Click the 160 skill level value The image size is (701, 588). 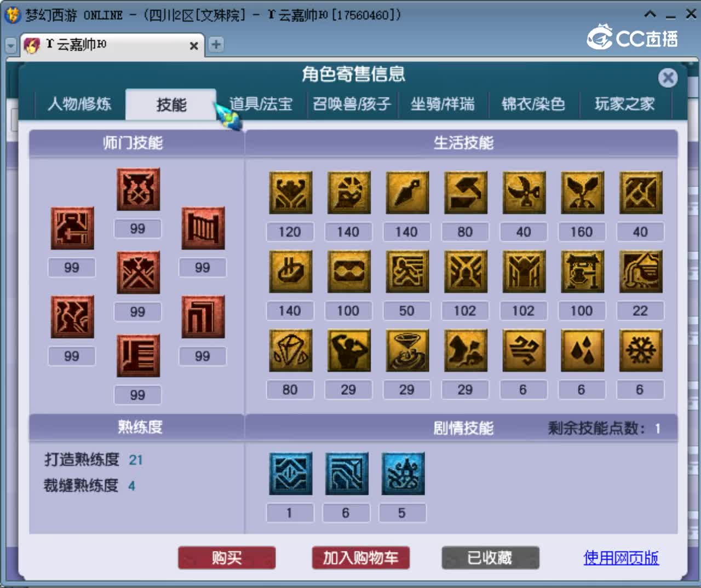click(582, 232)
